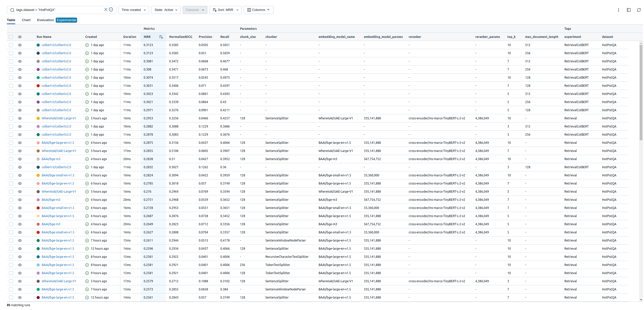Toggle the side panel layout icon
Viewport: 644px width, 310px height.
(x=628, y=10)
